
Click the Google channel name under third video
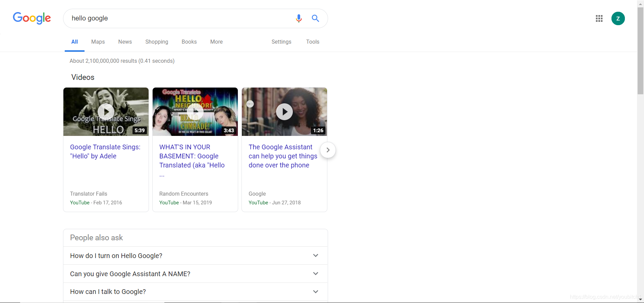coord(257,194)
